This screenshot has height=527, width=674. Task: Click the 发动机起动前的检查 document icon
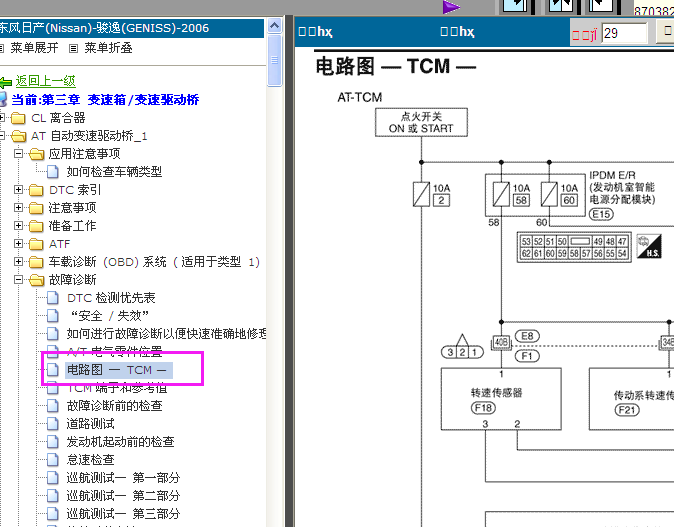click(52, 442)
